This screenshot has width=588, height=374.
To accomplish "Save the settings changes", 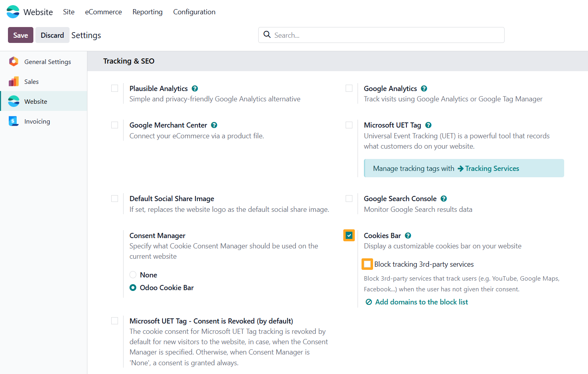I will (21, 35).
